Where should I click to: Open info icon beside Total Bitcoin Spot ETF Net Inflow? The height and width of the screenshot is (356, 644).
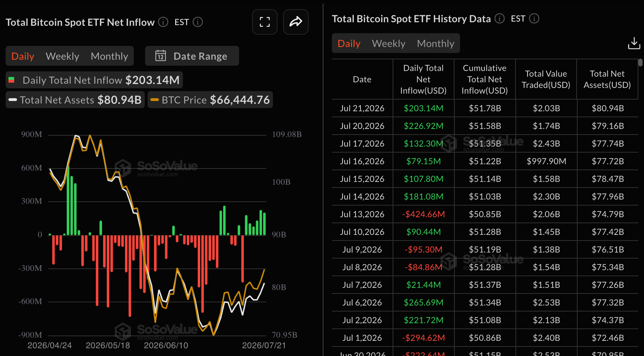coord(163,22)
